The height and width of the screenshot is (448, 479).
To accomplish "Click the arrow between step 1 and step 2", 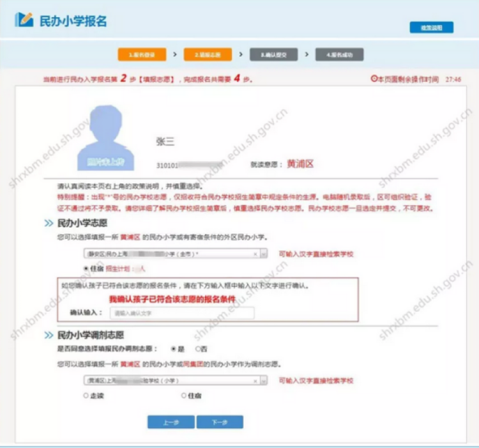I will 175,55.
